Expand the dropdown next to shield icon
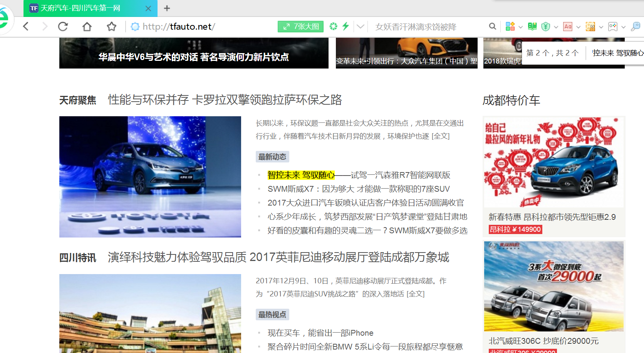Screen dimensions: 644x353 [556, 27]
